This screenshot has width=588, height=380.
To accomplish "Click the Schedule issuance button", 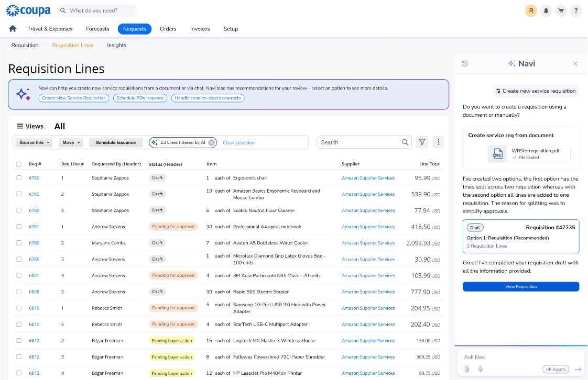I will (x=116, y=143).
